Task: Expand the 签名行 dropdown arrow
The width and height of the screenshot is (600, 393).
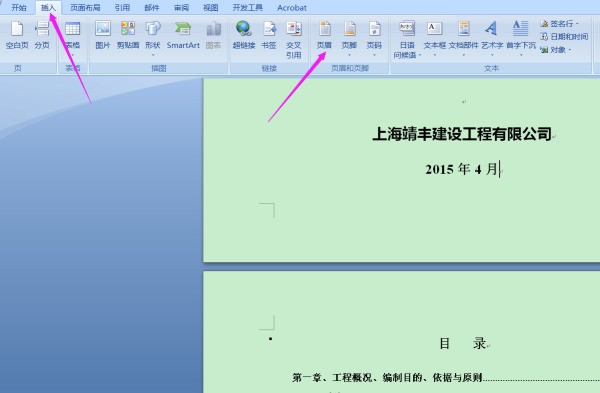Action: click(577, 24)
